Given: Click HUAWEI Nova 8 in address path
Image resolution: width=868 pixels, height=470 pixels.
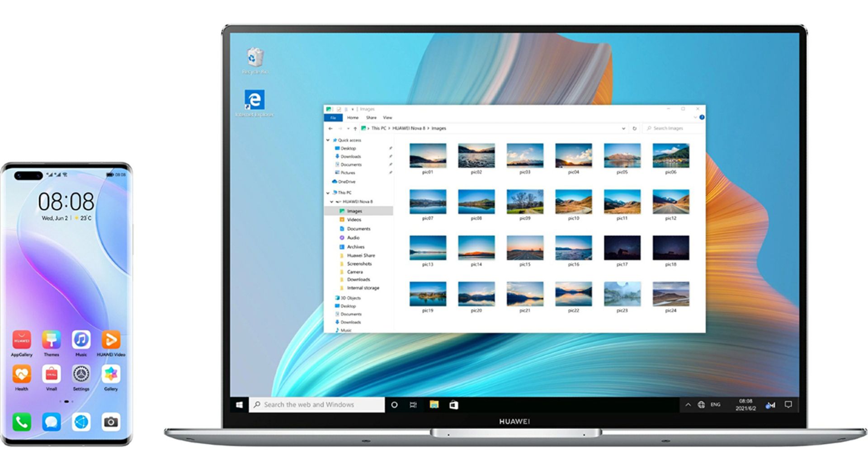Looking at the screenshot, I should tap(409, 128).
